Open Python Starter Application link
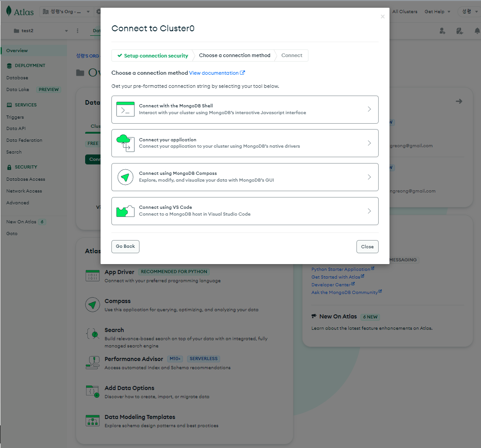This screenshot has height=448, width=481. pyautogui.click(x=343, y=269)
